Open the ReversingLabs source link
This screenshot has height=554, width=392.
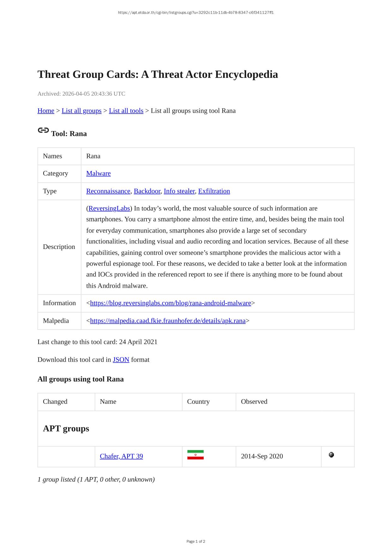(x=109, y=208)
